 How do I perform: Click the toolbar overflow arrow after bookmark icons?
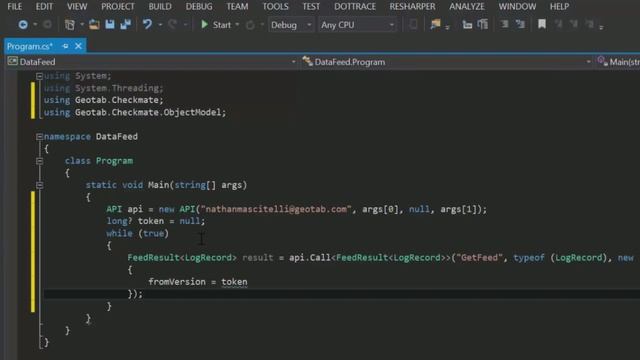(x=601, y=27)
